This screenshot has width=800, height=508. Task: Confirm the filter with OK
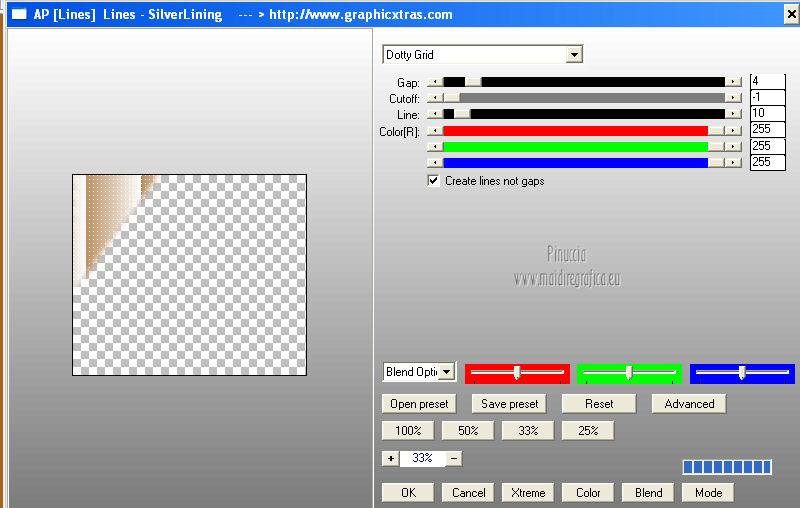pyautogui.click(x=408, y=493)
